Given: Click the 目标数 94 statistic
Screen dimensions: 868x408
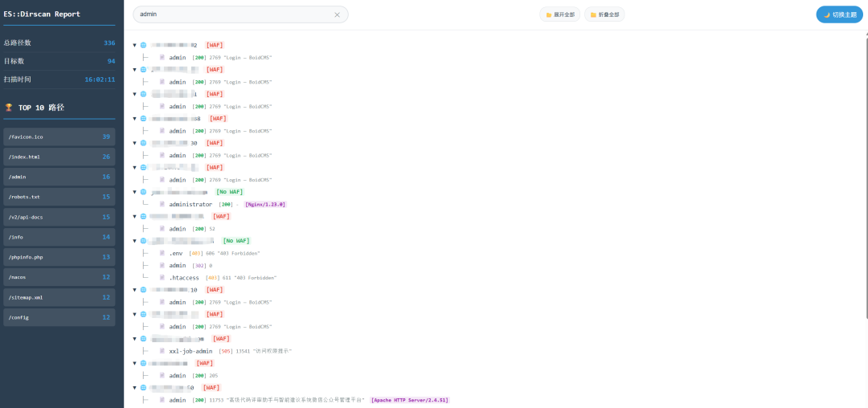Looking at the screenshot, I should tap(59, 61).
